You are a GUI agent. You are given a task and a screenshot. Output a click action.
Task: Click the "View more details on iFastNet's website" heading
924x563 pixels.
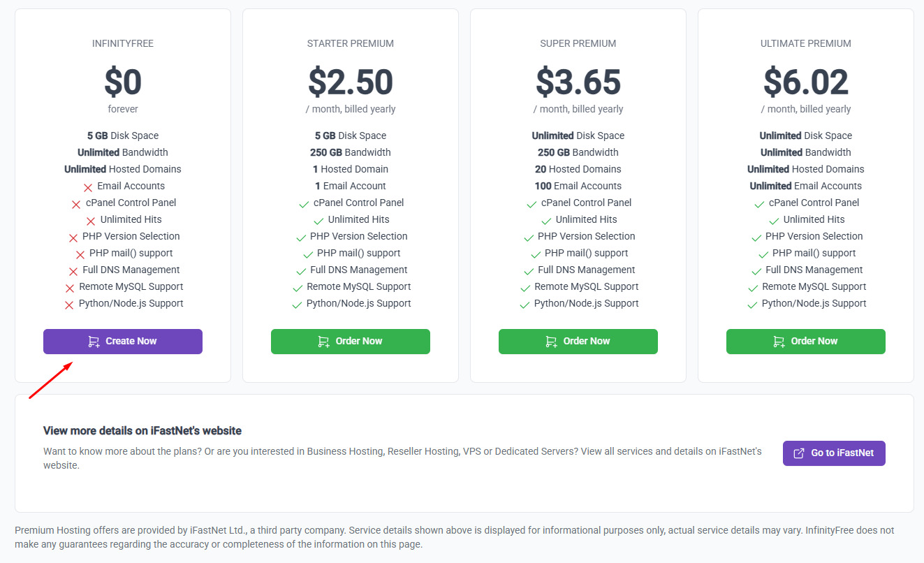(142, 430)
